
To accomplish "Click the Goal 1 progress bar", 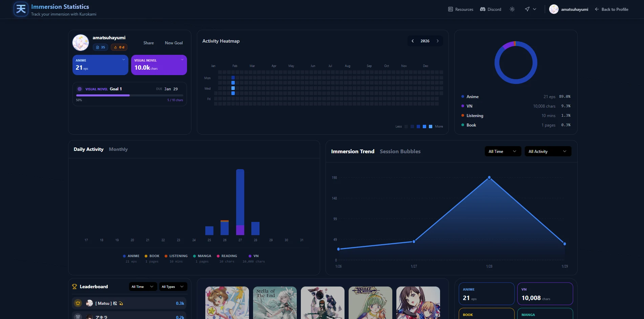I will pyautogui.click(x=130, y=95).
